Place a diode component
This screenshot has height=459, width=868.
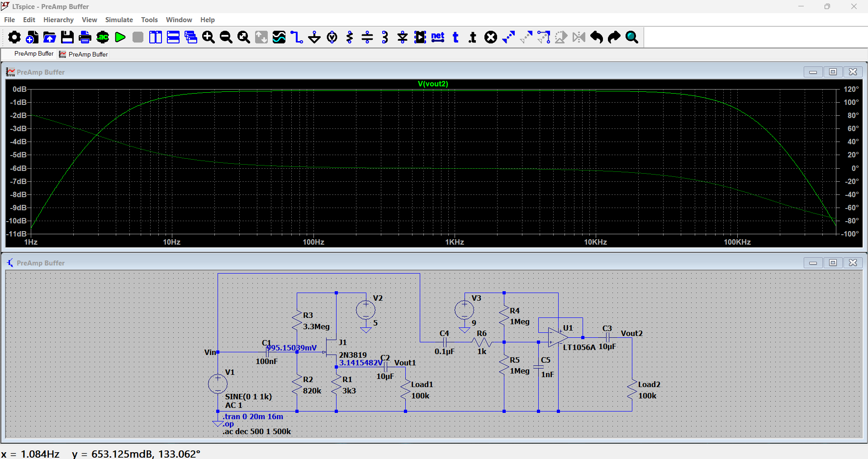point(403,37)
